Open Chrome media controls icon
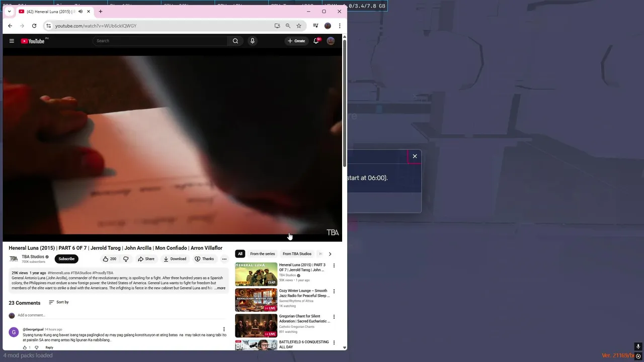This screenshot has width=644, height=362. pos(315,26)
